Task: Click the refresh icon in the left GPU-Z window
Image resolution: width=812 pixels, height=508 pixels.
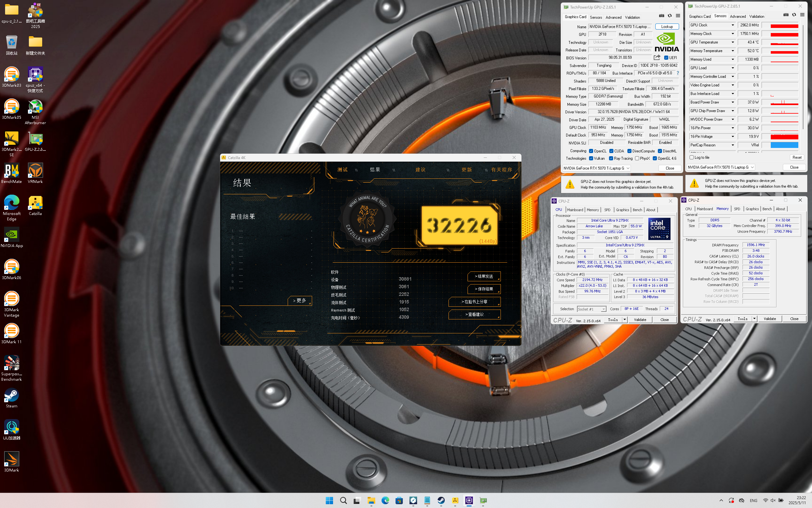Action: click(x=669, y=16)
